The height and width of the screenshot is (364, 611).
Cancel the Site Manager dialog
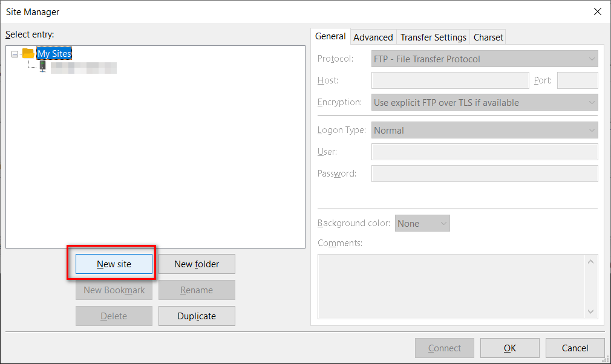[575, 348]
